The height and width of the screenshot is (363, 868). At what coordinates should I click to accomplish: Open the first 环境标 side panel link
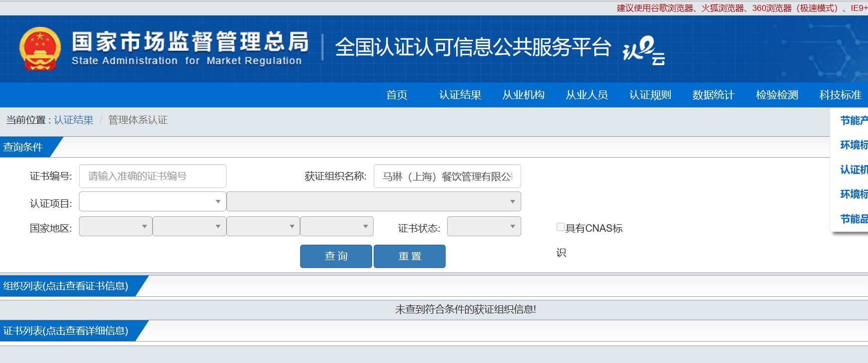[854, 145]
